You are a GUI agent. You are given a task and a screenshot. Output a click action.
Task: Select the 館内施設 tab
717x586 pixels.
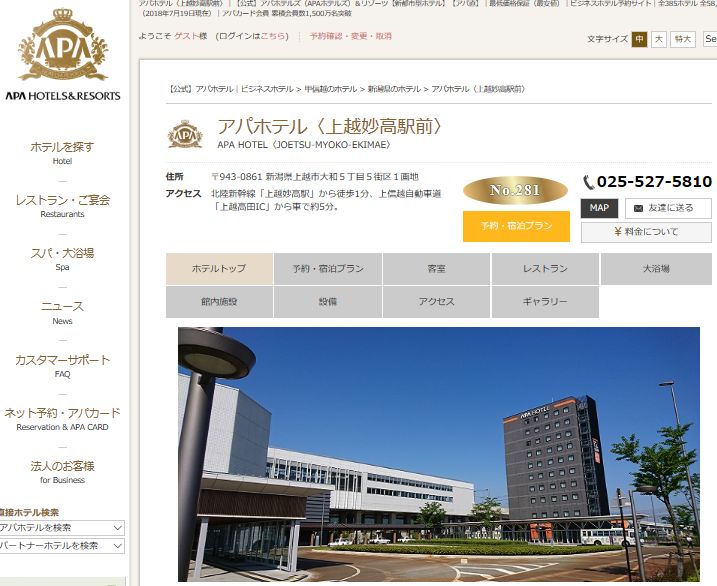[219, 302]
